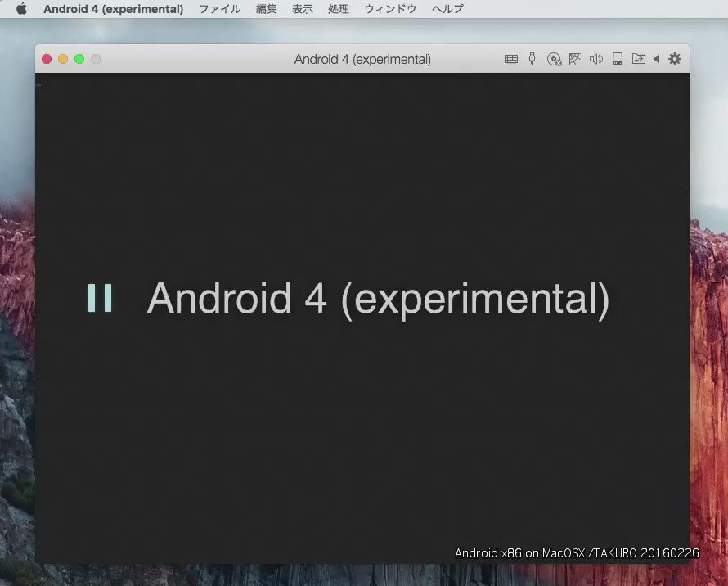The height and width of the screenshot is (586, 728).
Task: Click the network web icon
Action: coord(575,59)
